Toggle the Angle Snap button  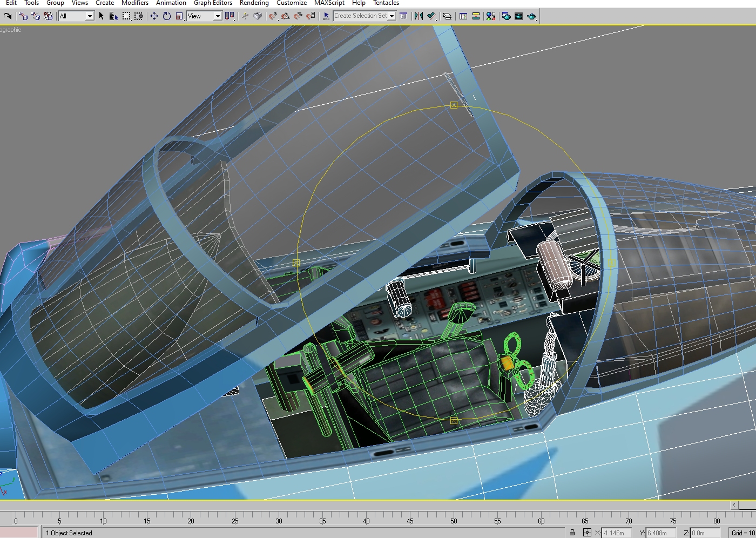[285, 16]
